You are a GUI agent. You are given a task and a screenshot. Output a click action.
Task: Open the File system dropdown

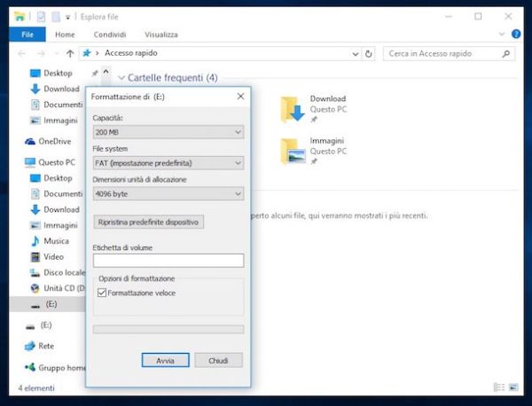pyautogui.click(x=168, y=163)
